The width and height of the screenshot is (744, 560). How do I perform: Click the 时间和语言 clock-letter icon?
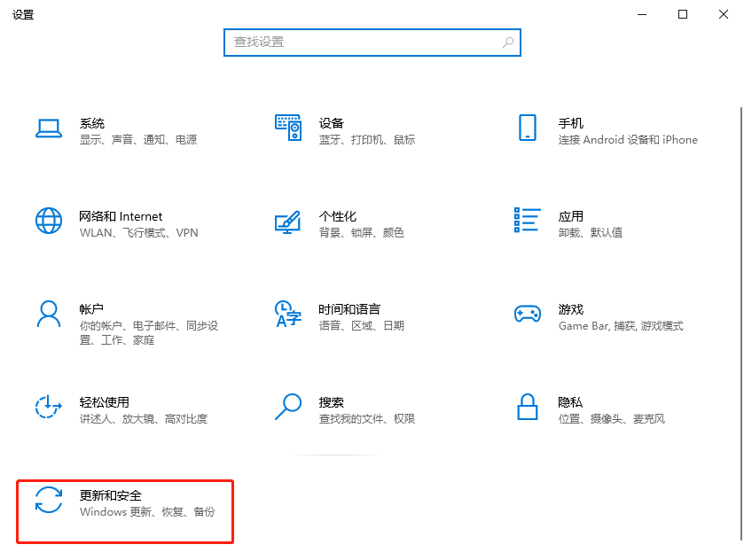[288, 314]
